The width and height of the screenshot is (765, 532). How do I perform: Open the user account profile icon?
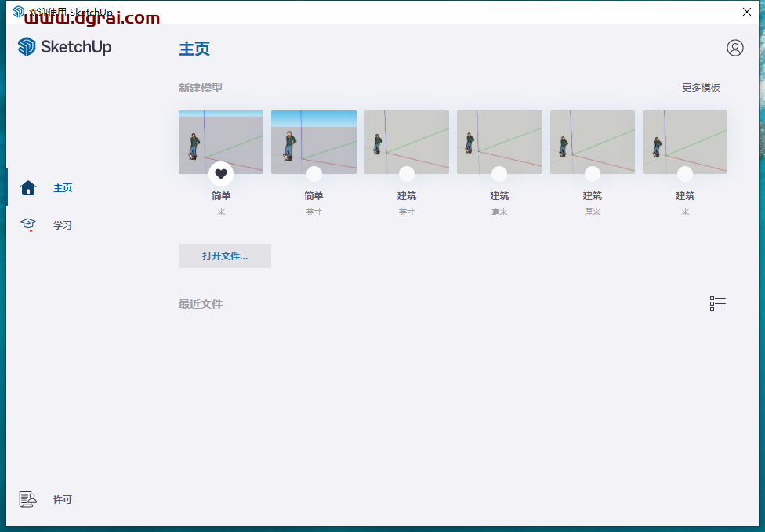point(734,48)
